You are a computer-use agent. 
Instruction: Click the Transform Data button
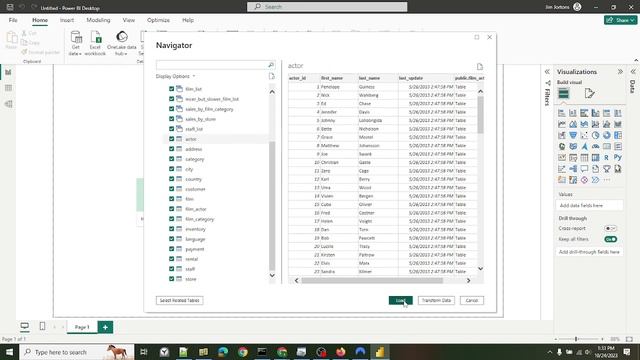pos(436,300)
